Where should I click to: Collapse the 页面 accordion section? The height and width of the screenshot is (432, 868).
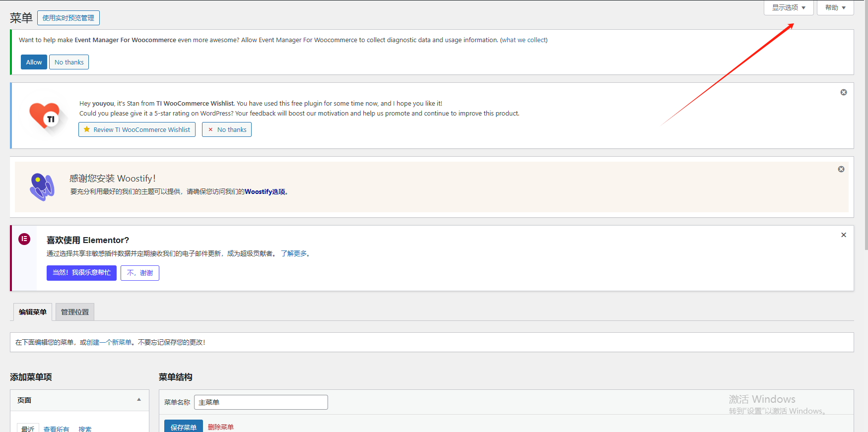[139, 400]
